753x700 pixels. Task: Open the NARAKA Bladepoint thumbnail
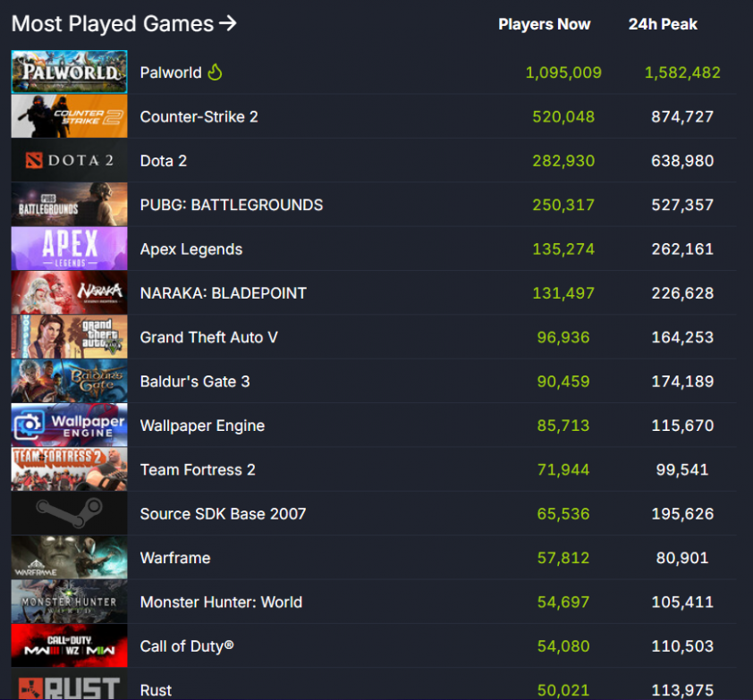coord(69,293)
